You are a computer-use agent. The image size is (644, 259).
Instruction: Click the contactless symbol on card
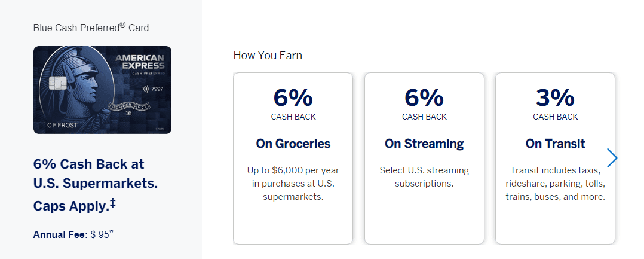click(x=145, y=89)
